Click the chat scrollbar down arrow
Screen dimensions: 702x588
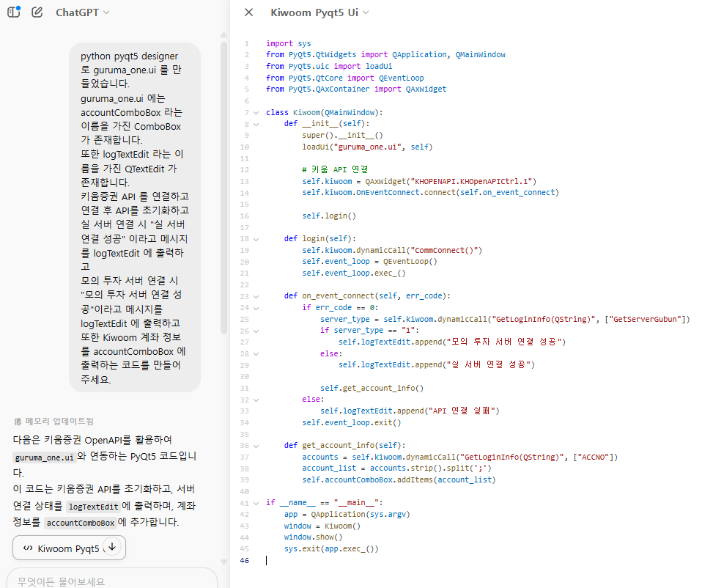coord(223,562)
